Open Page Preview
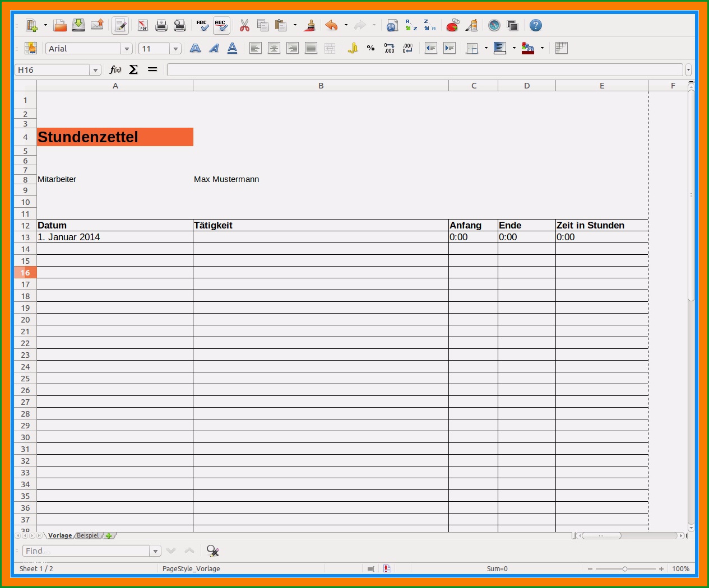 pos(180,25)
